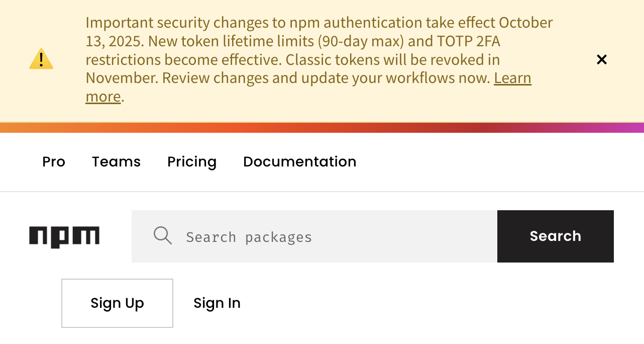Open the Pro navigation item
The width and height of the screenshot is (644, 344).
(53, 161)
